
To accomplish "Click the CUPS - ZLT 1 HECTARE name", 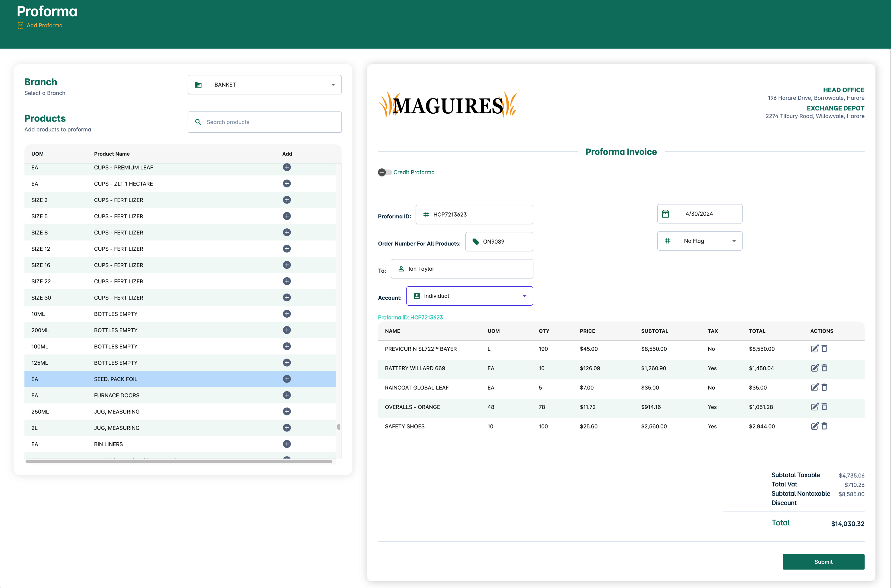I will [123, 184].
